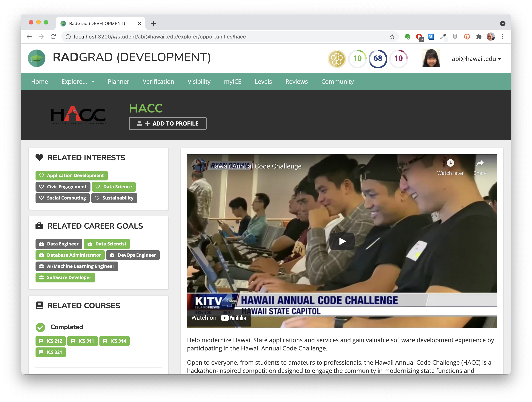
Task: Click the browser forward arrow
Action: (41, 37)
